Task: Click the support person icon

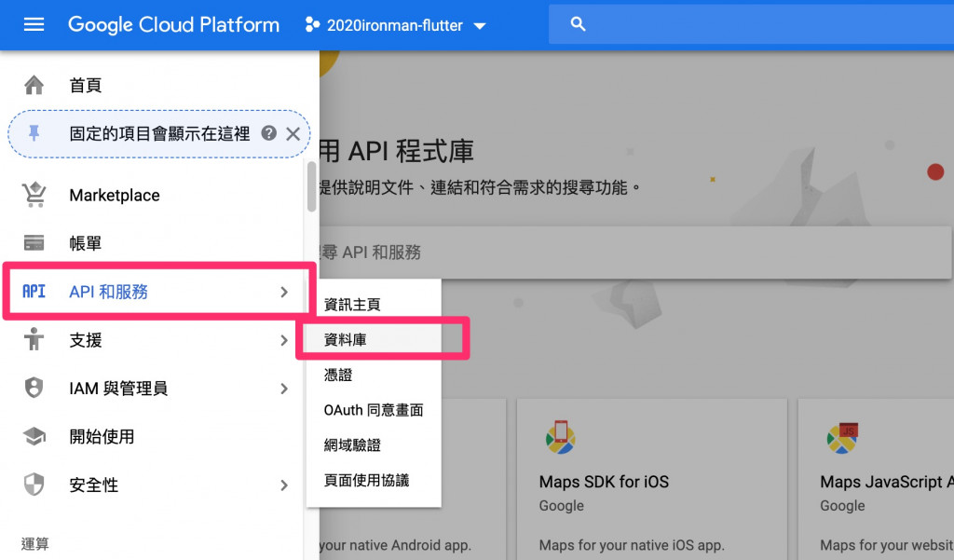Action: pyautogui.click(x=34, y=339)
